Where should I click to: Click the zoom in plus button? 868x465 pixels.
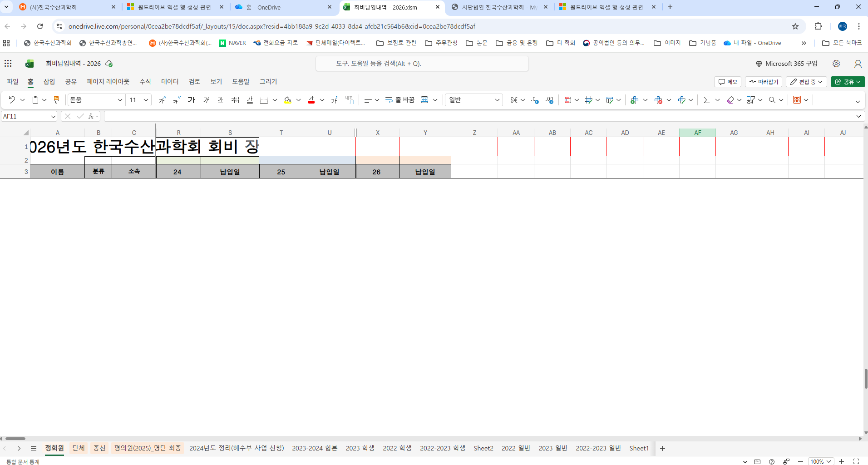[x=841, y=461]
